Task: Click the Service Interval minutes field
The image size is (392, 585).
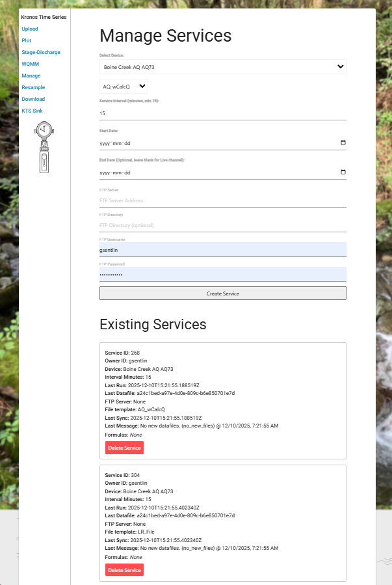Action: pos(222,113)
